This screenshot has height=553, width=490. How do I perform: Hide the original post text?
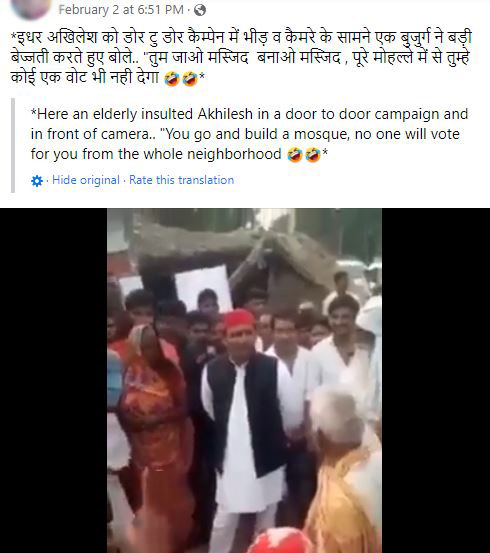pos(86,180)
